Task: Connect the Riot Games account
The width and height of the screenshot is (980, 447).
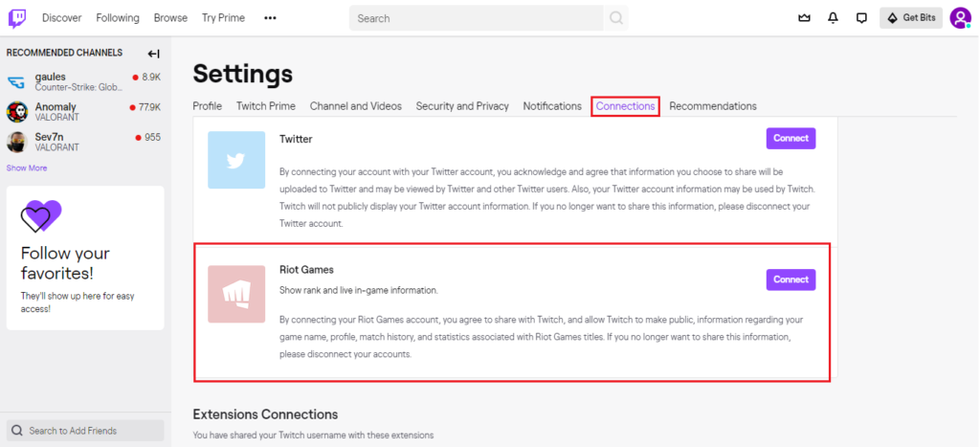Action: pos(791,279)
